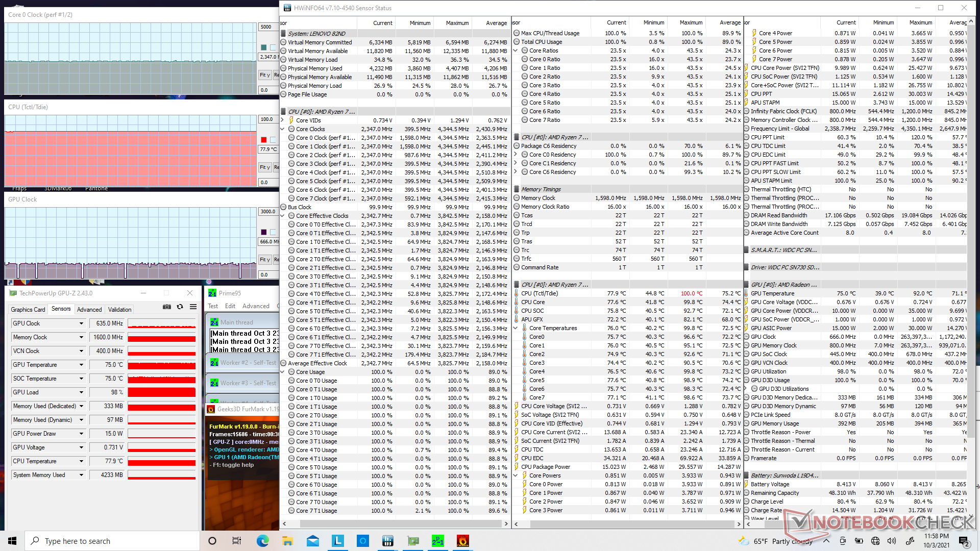Open the Prime95 Advanced menu
Image resolution: width=980 pixels, height=551 pixels.
[x=256, y=306]
